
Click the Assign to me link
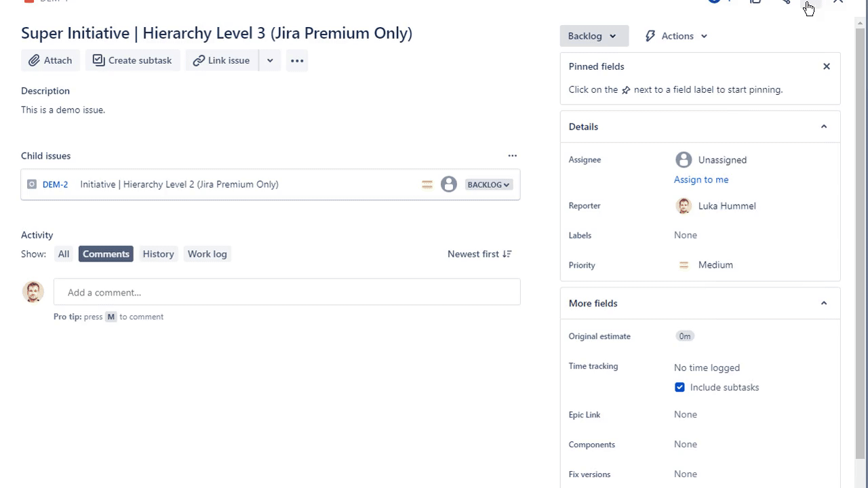click(701, 179)
